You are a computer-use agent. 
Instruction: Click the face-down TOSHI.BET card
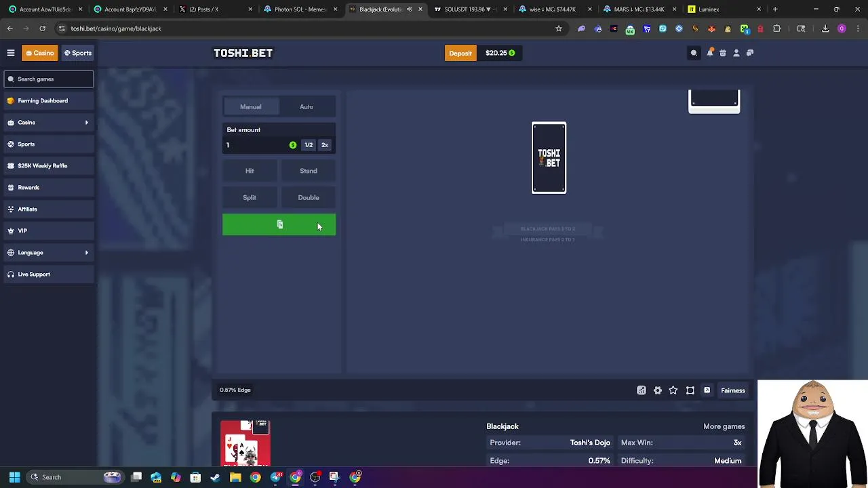point(549,158)
